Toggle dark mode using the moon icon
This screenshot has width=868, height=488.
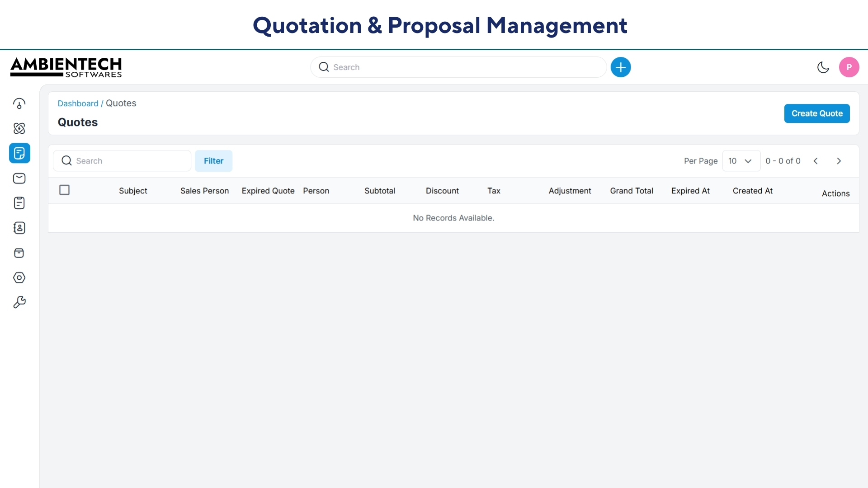point(823,67)
